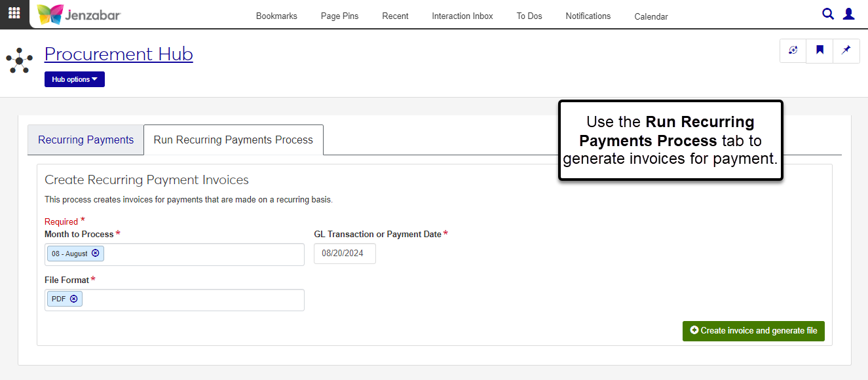
Task: Open the Procurement Hub title link
Action: click(119, 54)
